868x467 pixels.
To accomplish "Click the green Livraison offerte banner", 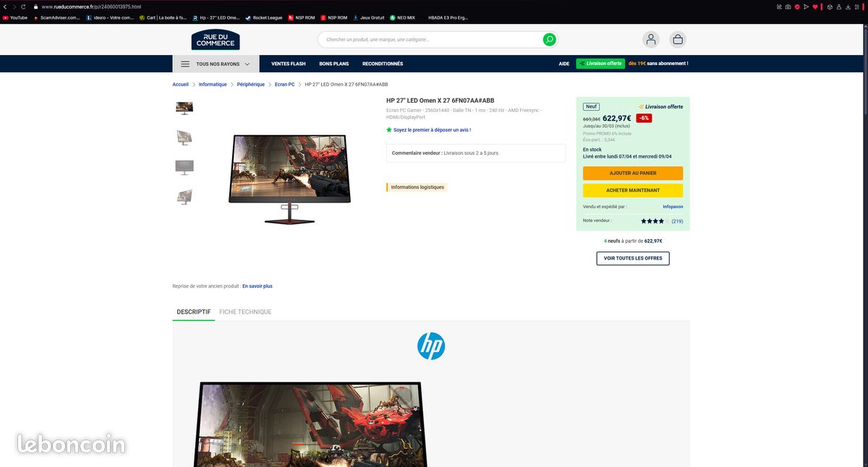I will point(600,64).
